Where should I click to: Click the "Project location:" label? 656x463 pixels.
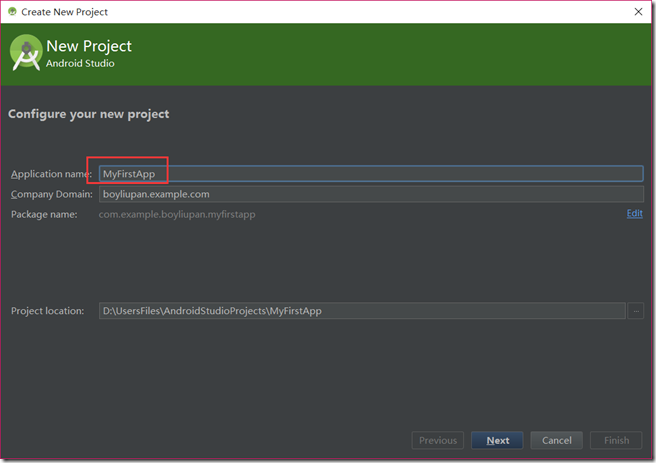(47, 311)
